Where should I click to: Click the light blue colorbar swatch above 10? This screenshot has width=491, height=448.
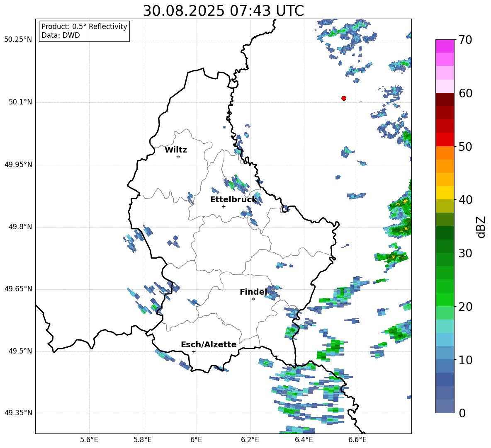[x=445, y=339]
